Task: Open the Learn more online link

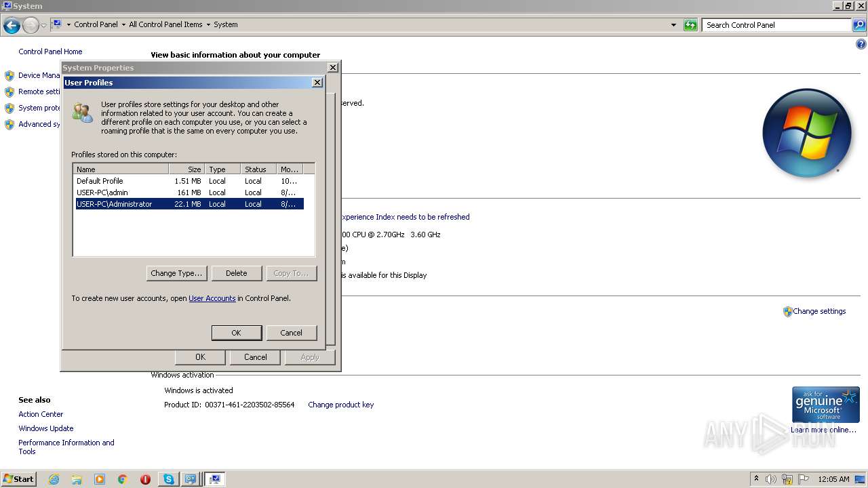Action: coord(823,430)
